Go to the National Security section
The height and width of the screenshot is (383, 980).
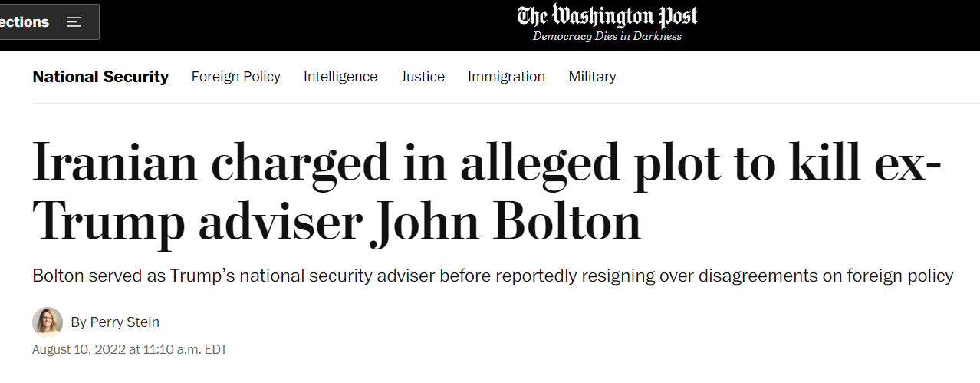click(x=100, y=77)
